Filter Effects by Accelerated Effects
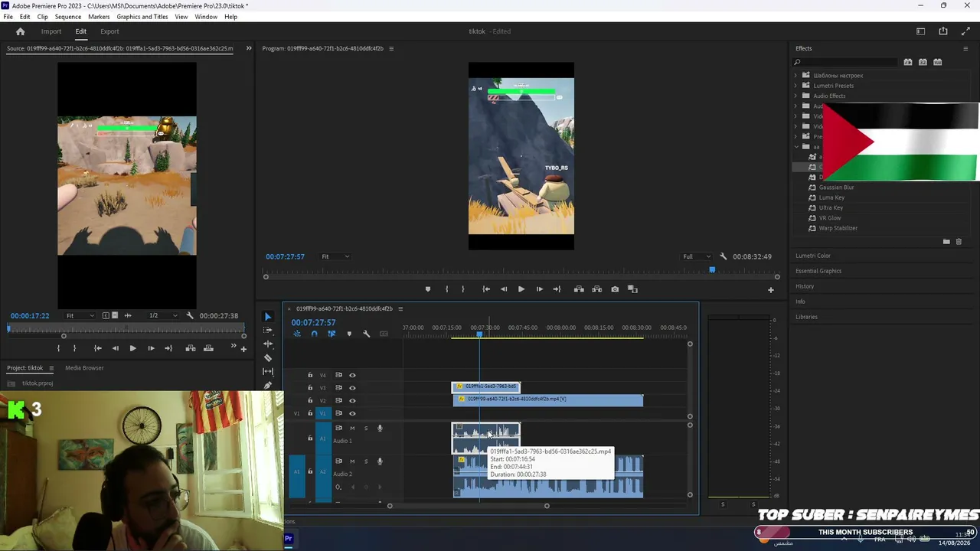 point(908,62)
